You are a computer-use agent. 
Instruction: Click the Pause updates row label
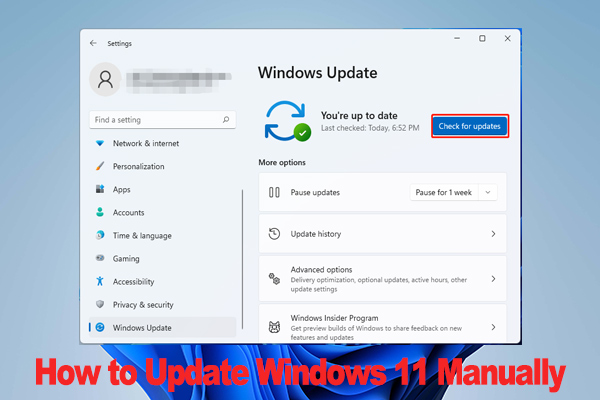[315, 193]
